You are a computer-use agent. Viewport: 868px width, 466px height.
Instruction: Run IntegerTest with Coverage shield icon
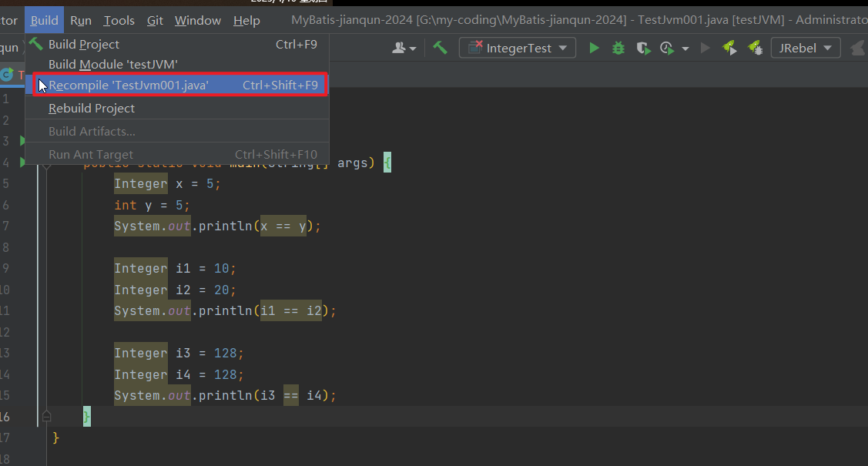click(x=642, y=49)
